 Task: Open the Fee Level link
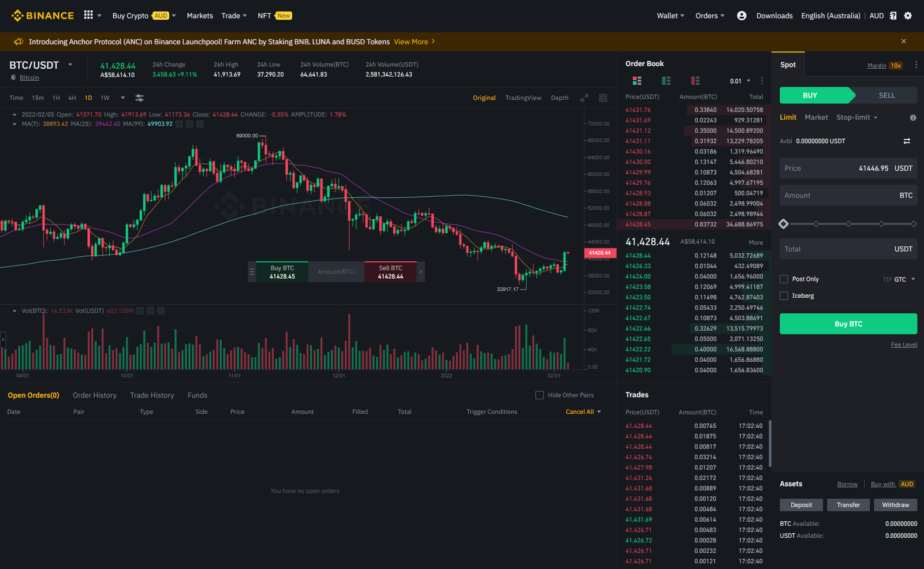tap(904, 345)
